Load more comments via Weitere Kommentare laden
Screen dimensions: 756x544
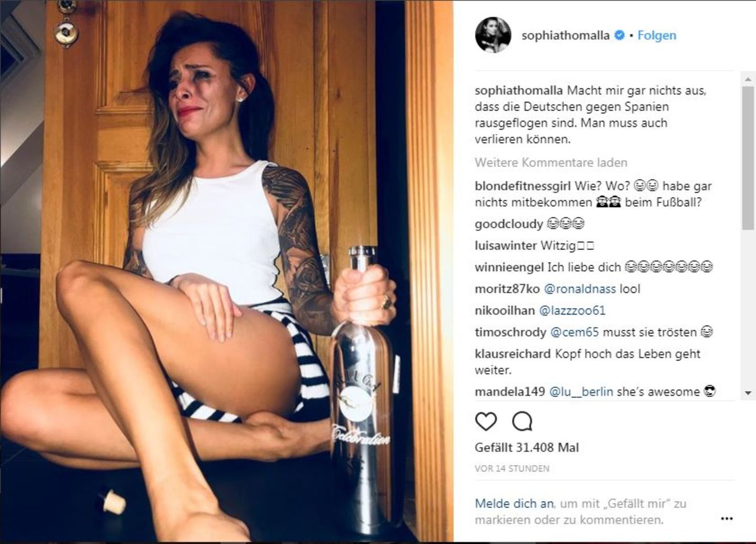pos(551,162)
